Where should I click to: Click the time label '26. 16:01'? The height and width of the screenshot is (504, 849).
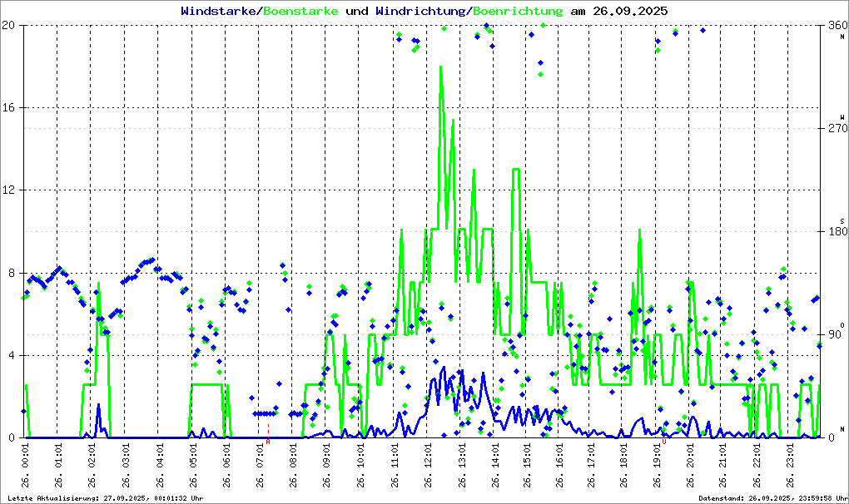click(559, 465)
